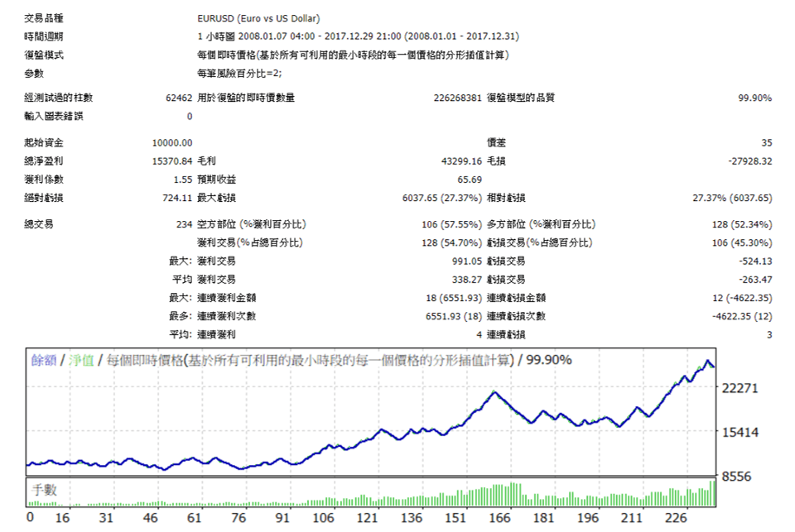Click the peak of the balance curve
795x532 pixels.
[x=708, y=362]
